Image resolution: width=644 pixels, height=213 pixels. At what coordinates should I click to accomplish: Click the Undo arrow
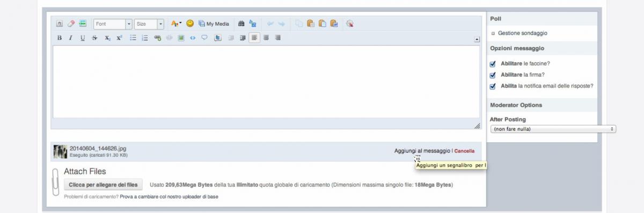click(270, 24)
